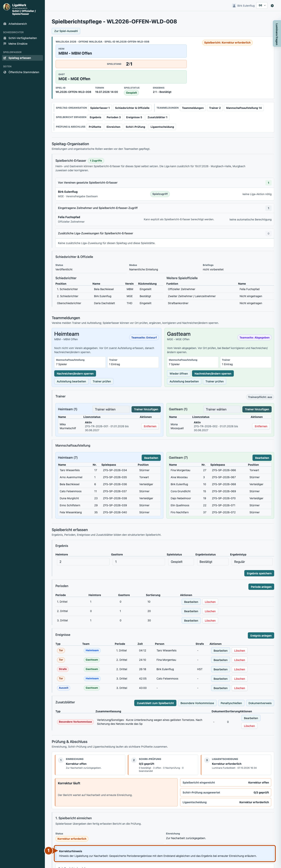The height and width of the screenshot is (868, 281).
Task: Click Trainer hinzufügen for the Heimteam
Action: pos(146,409)
